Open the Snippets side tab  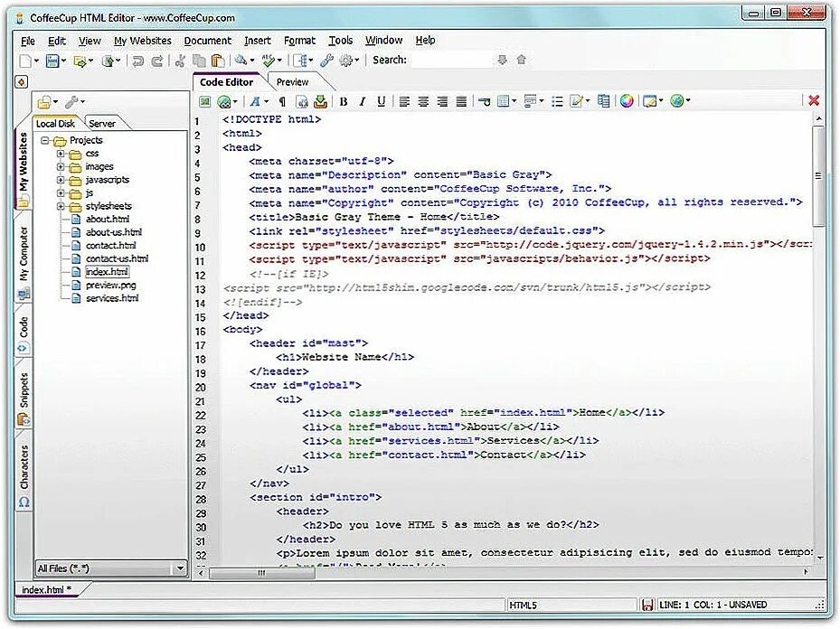[x=24, y=395]
